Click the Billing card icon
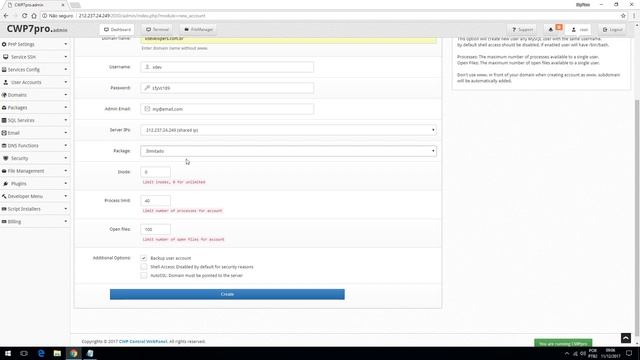Image resolution: width=640 pixels, height=360 pixels. 4,222
